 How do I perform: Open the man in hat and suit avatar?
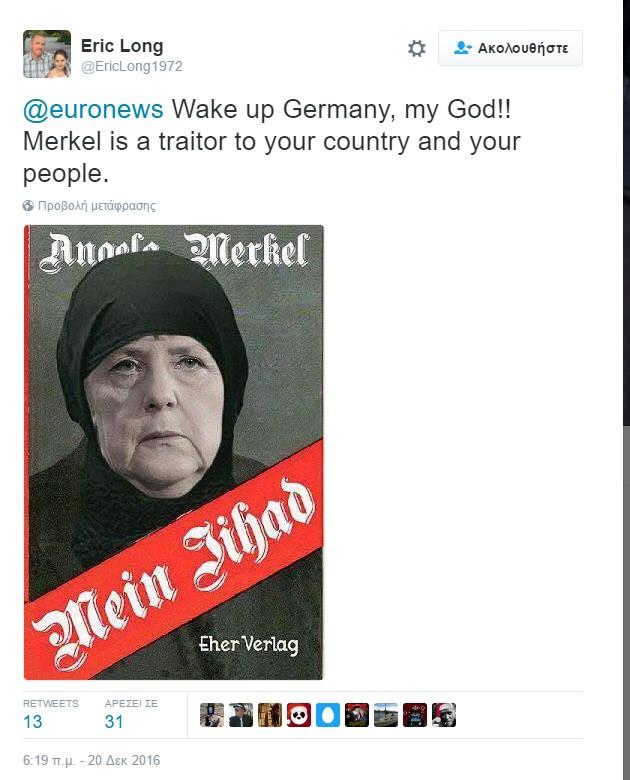pos(241,715)
